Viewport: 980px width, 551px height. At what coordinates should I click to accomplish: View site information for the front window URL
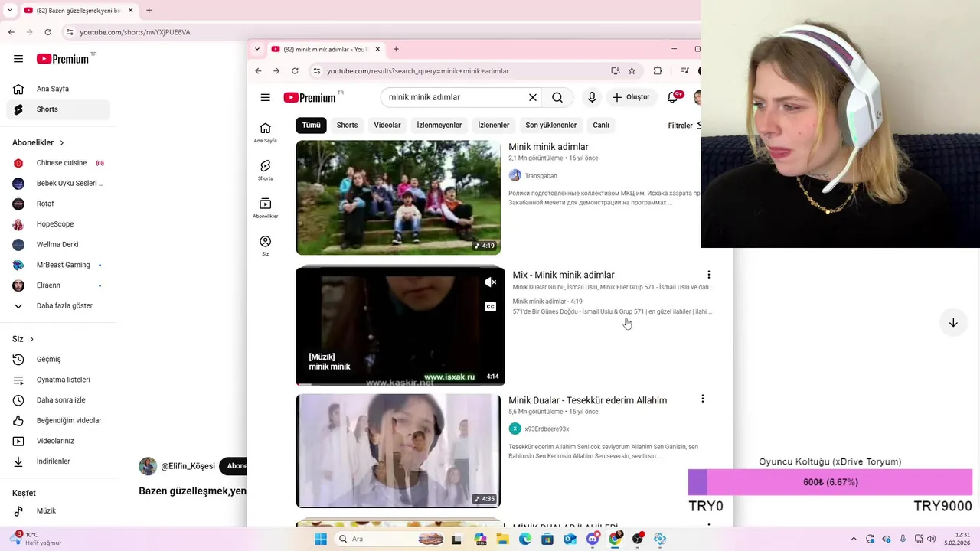[316, 71]
